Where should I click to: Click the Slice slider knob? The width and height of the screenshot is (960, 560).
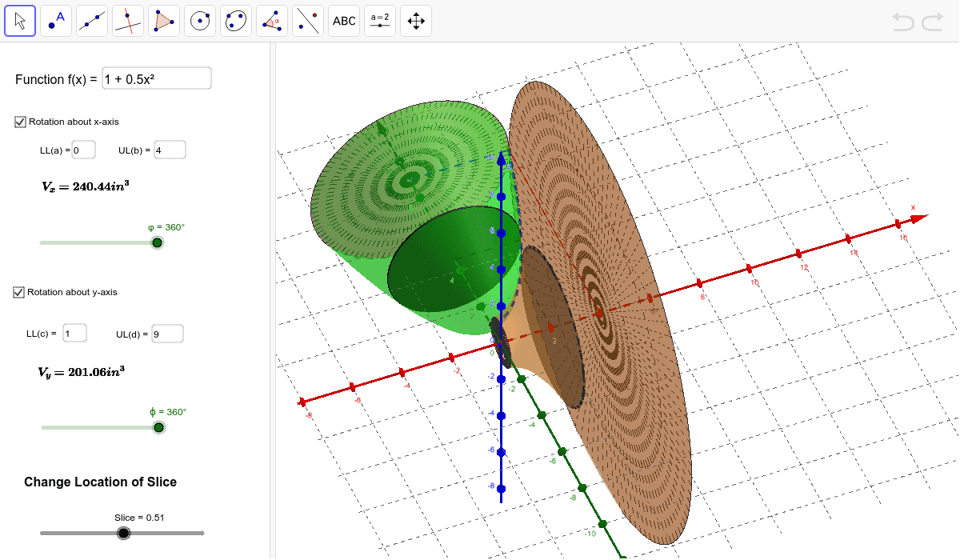click(124, 532)
